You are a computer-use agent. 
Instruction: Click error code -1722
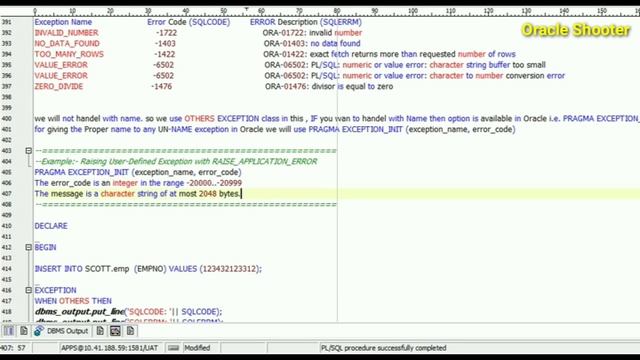point(167,33)
